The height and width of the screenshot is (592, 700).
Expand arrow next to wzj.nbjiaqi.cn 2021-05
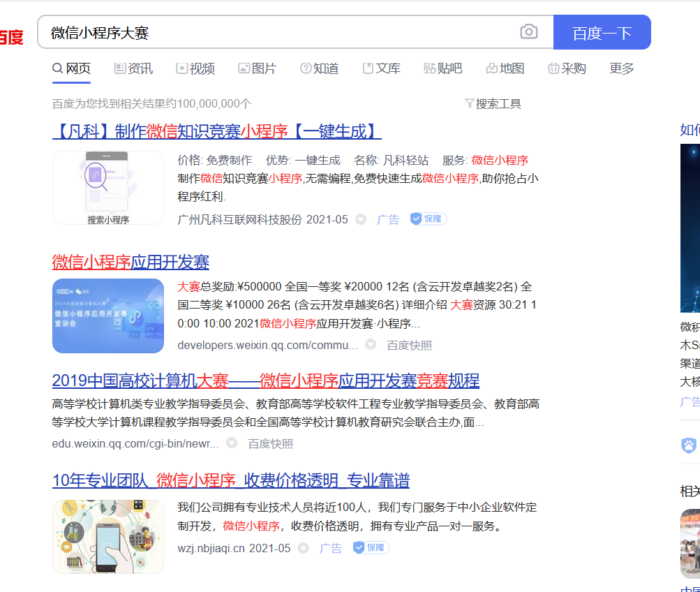click(x=303, y=548)
